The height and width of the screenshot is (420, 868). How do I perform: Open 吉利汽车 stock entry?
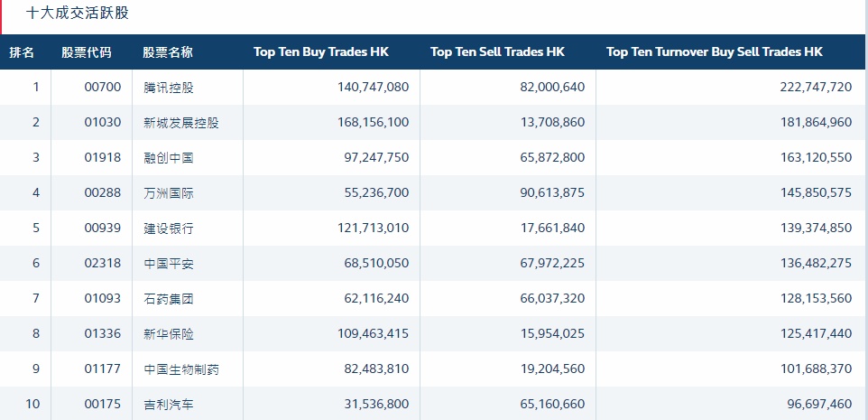click(x=168, y=405)
